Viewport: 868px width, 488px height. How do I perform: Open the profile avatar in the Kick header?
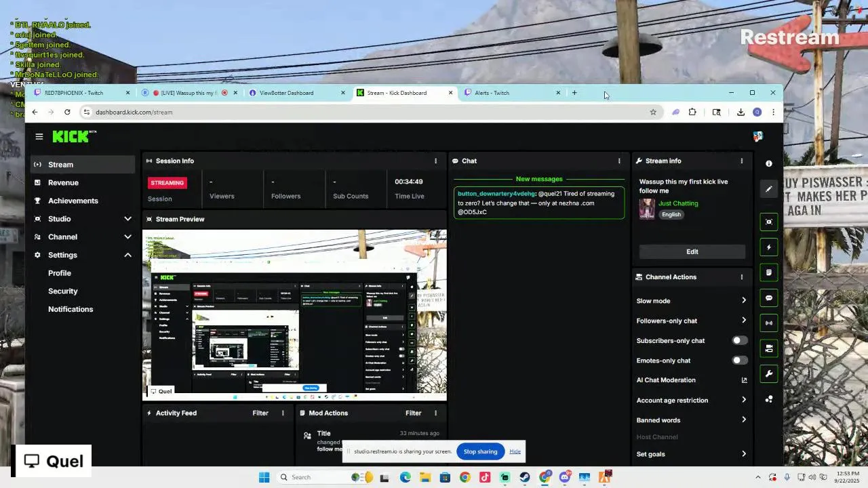coord(758,136)
